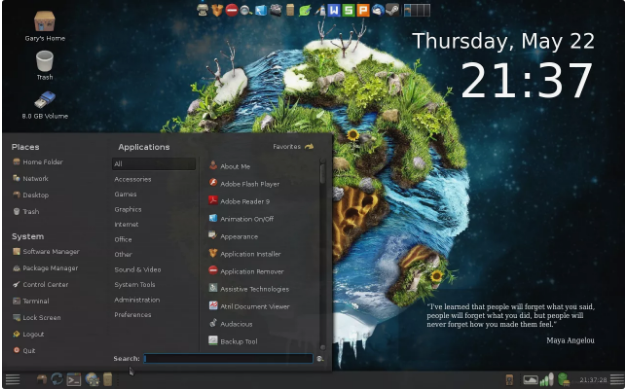Click the network signal tray icon
Viewport: 628px width, 389px height.
pyautogui.click(x=547, y=379)
